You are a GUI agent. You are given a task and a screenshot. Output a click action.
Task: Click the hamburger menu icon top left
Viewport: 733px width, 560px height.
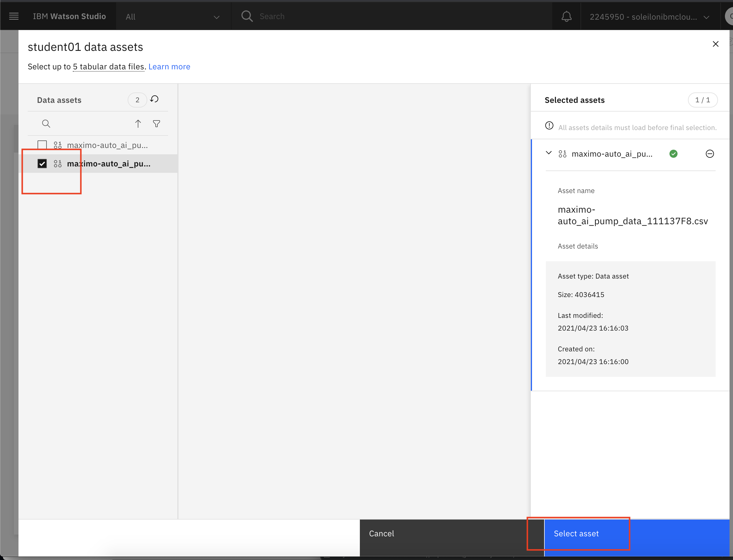coord(14,16)
